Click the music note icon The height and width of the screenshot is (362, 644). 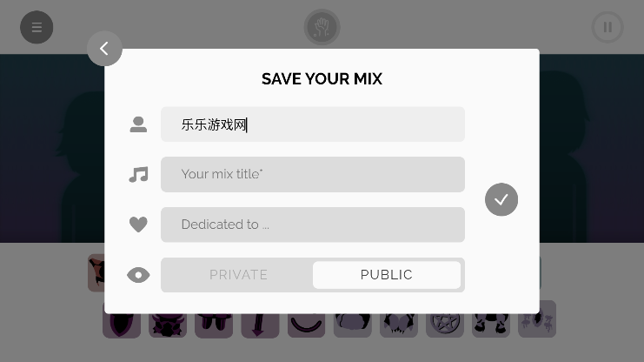coord(138,175)
